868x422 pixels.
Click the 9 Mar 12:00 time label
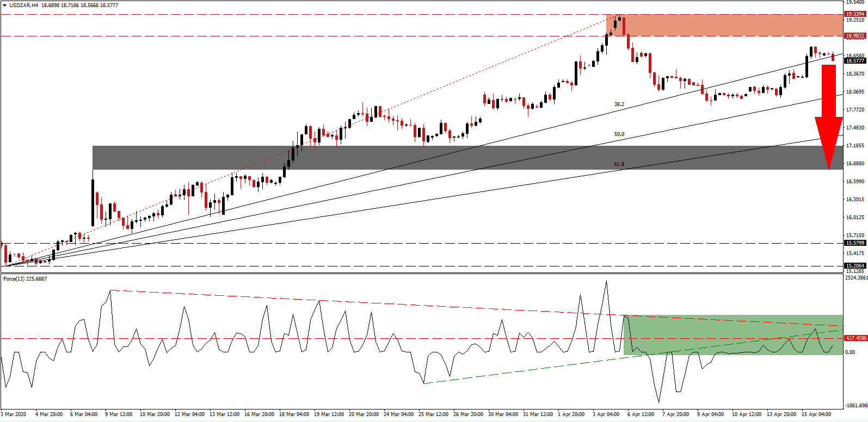pyautogui.click(x=118, y=414)
